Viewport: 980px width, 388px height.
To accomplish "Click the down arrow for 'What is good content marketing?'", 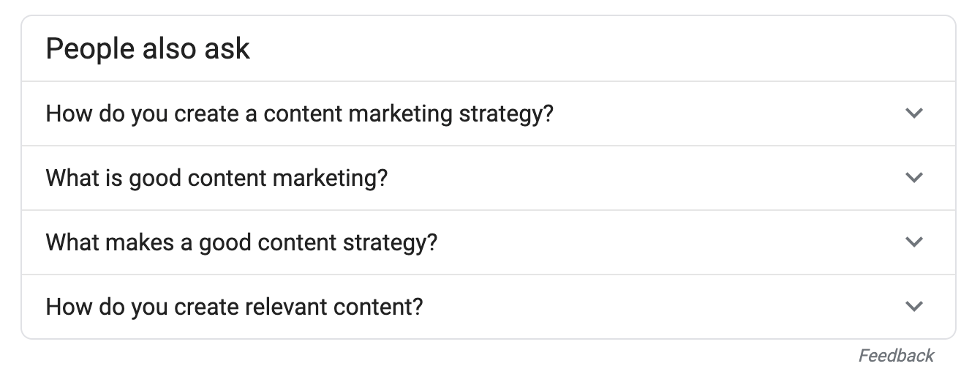I will pos(914,178).
